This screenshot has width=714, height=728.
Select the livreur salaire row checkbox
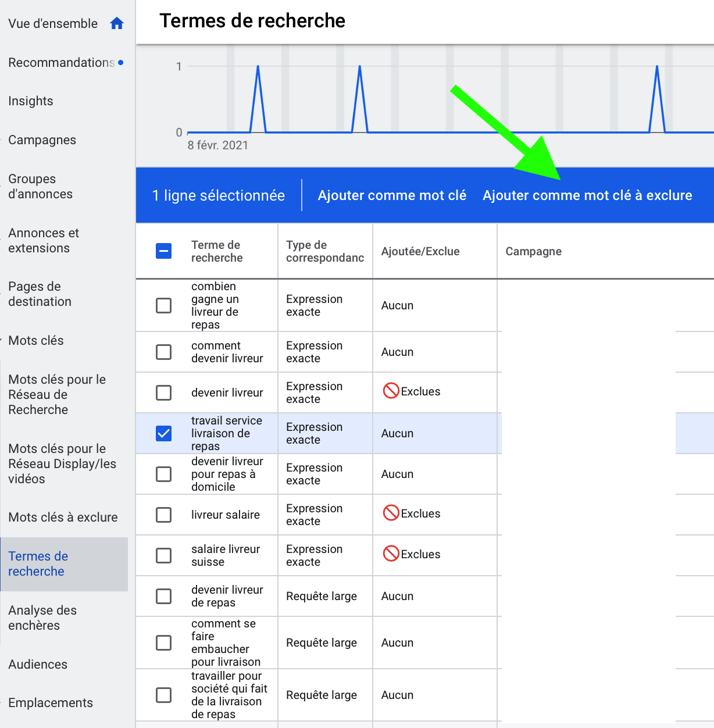coord(164,515)
